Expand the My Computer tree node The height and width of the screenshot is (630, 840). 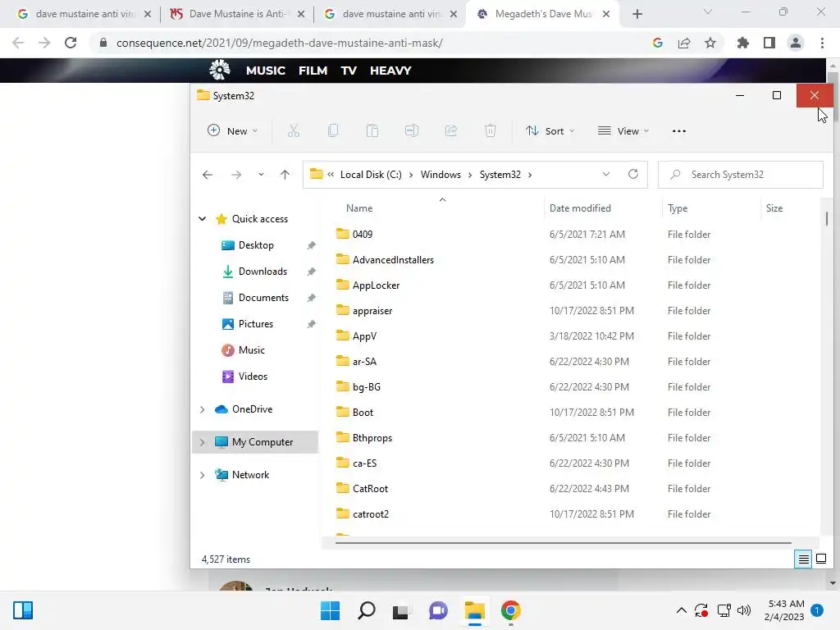[x=203, y=442]
